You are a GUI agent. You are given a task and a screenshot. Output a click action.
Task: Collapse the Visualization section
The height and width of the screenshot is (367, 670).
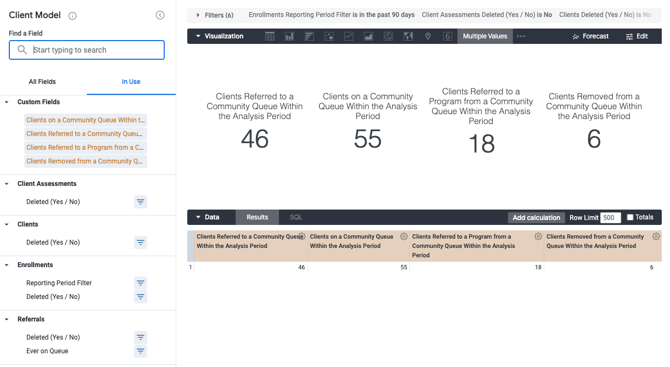coord(198,36)
